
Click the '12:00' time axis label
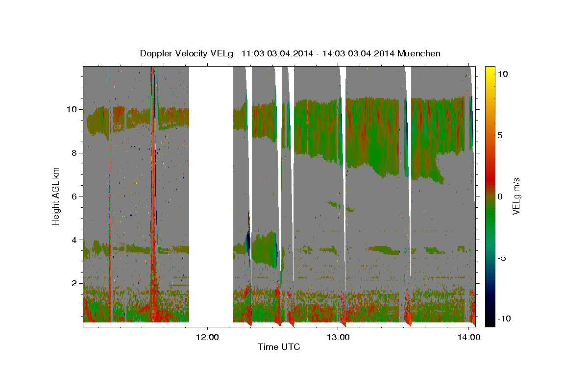point(207,337)
